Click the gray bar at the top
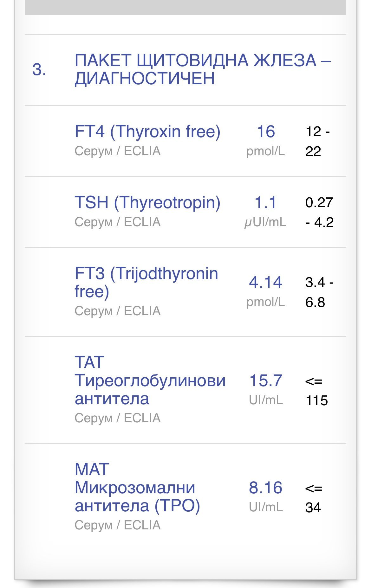This screenshot has width=371, height=588. click(x=185, y=7)
